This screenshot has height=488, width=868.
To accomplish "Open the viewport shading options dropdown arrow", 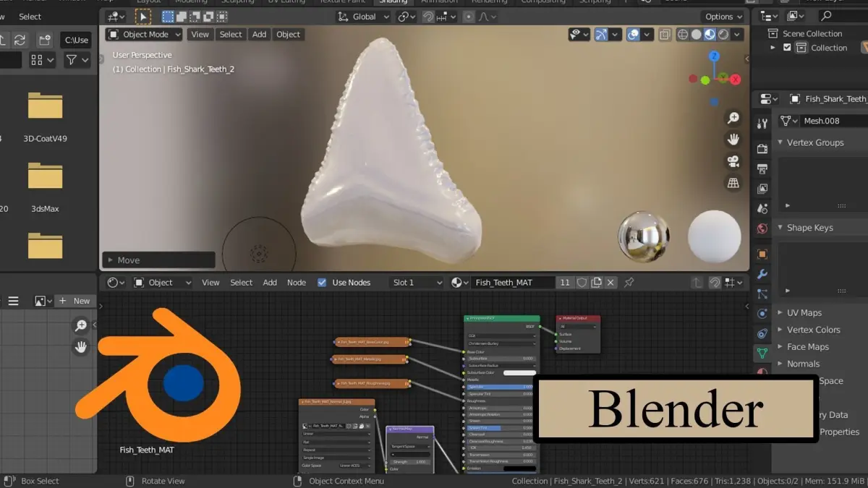I will 738,34.
